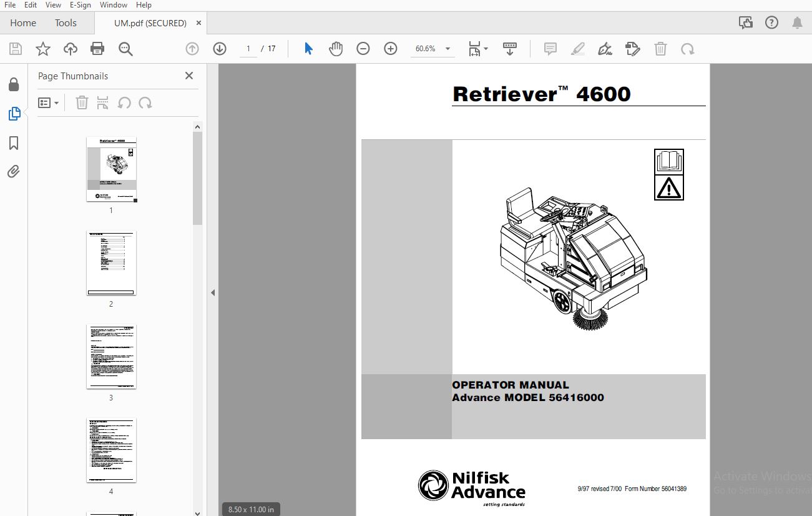
Task: Select page 1 thumbnail
Action: (x=111, y=169)
